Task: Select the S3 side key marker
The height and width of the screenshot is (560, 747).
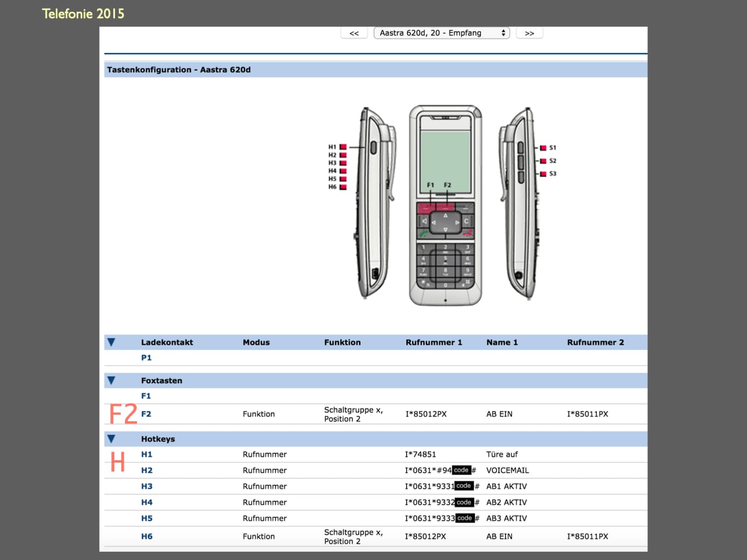Action: [x=543, y=174]
